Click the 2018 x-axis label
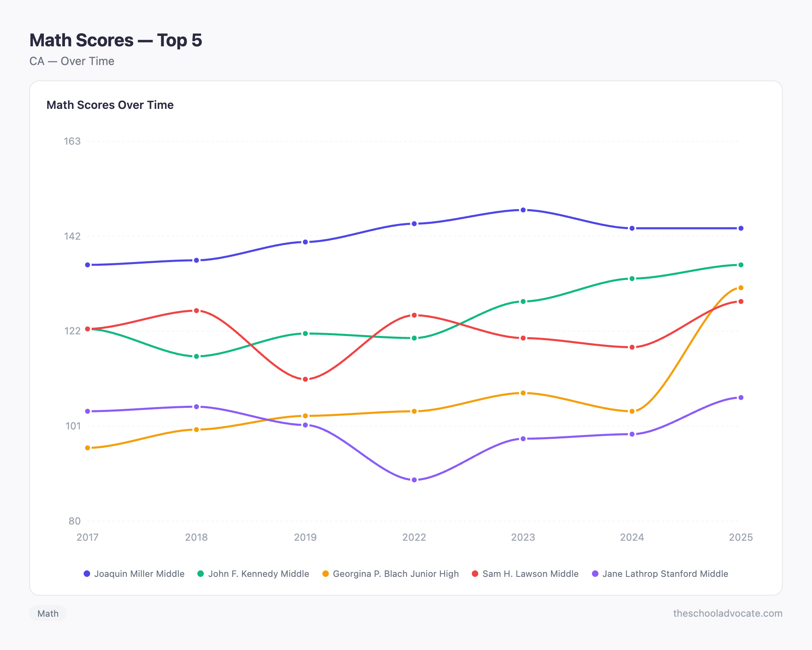This screenshot has height=650, width=812. tap(197, 537)
